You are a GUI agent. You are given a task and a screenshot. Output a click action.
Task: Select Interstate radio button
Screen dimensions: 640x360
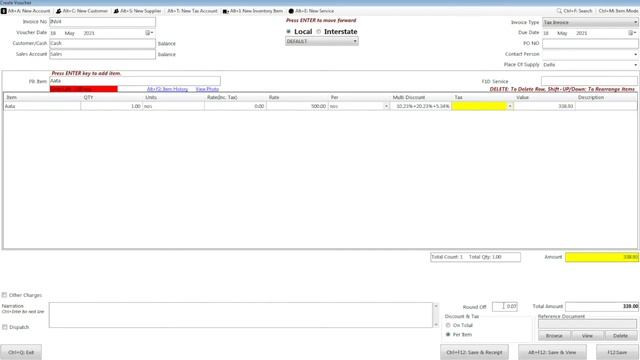(x=319, y=31)
